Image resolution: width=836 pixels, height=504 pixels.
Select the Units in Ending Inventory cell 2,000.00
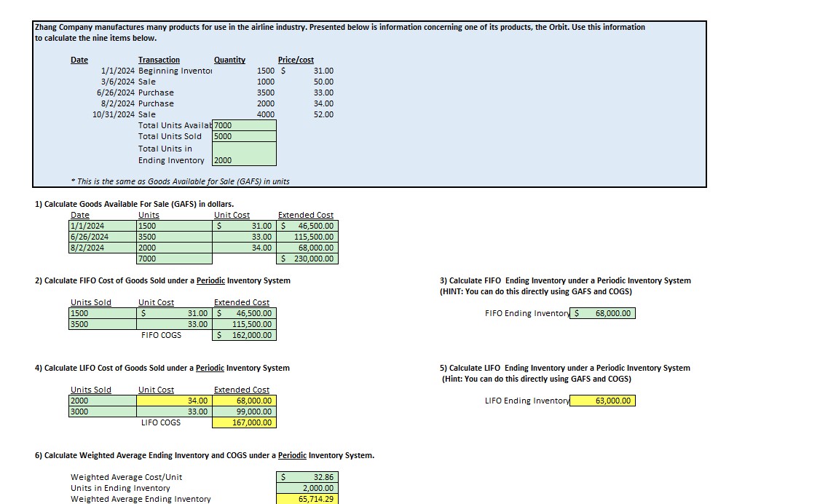coord(307,488)
